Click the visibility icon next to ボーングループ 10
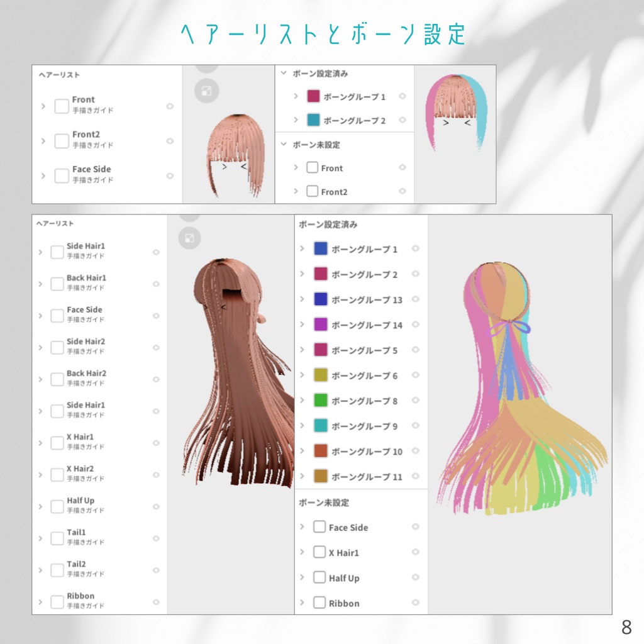Viewport: 644px width, 644px height. (x=416, y=451)
